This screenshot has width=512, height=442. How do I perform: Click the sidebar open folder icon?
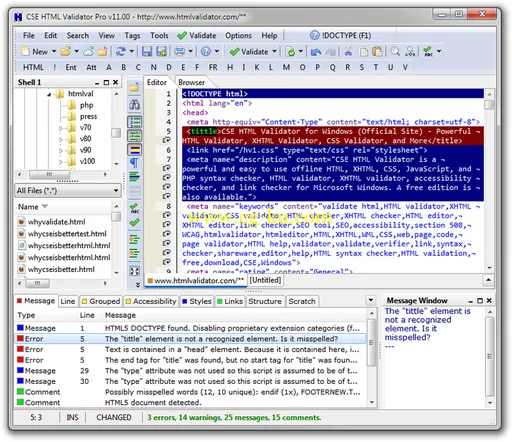(x=134, y=87)
